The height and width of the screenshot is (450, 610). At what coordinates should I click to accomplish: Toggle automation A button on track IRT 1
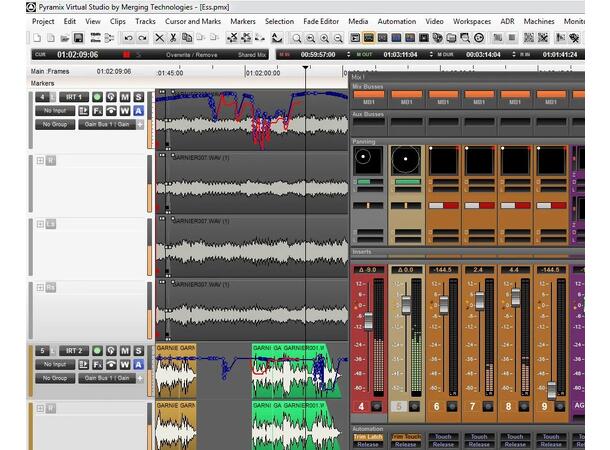tap(138, 111)
